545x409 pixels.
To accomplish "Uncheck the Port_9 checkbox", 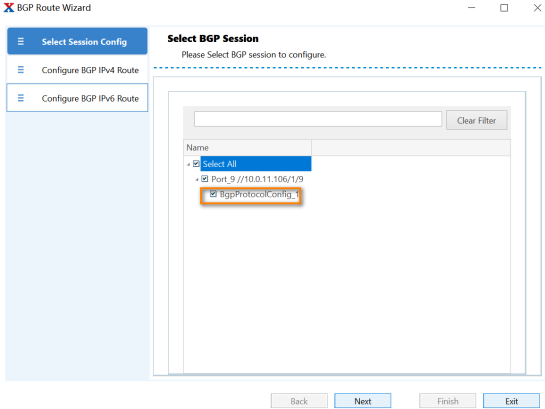I will point(205,179).
